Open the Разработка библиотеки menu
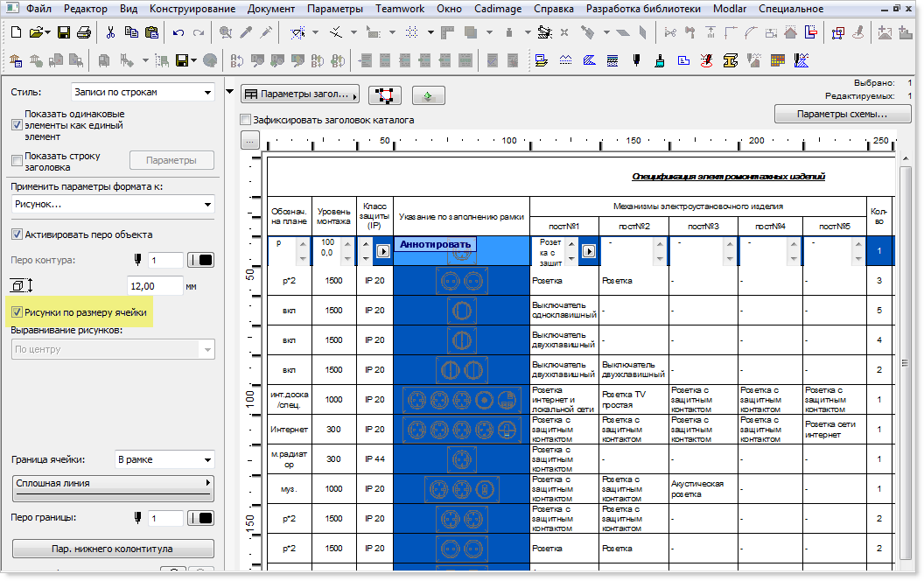This screenshot has width=924, height=581. coord(643,9)
